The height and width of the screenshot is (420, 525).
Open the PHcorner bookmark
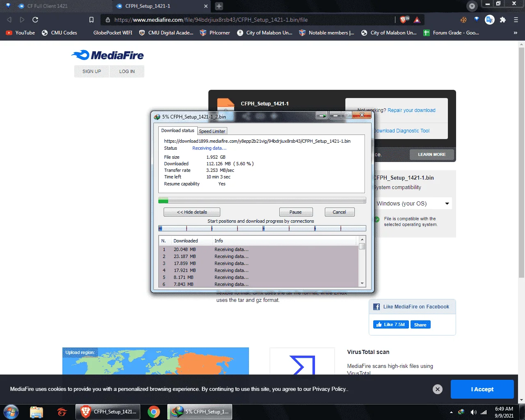[x=215, y=33]
